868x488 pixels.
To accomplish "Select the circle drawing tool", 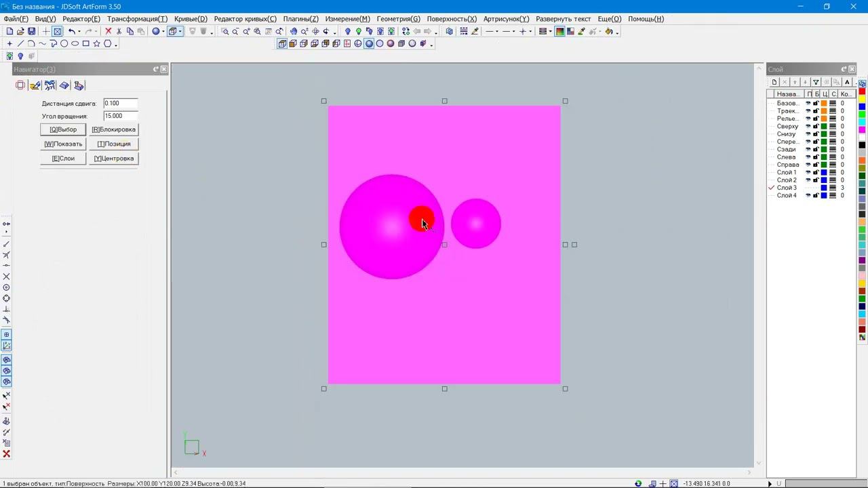I will tap(64, 43).
